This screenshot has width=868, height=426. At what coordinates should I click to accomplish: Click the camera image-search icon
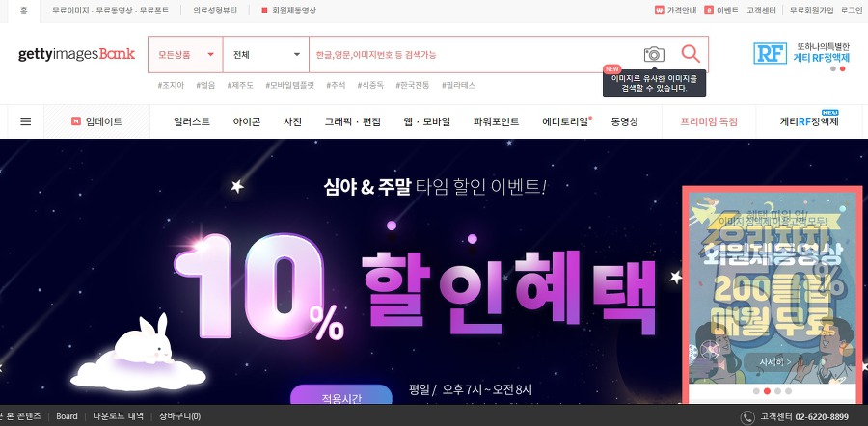click(x=654, y=54)
